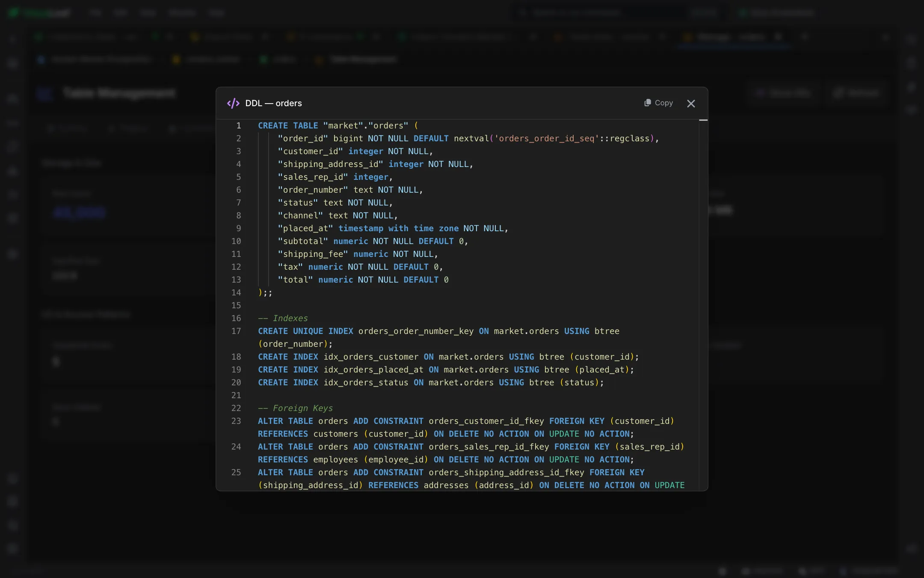
Task: Click the CREATE UNIQUE INDEX orders_order_number_key line
Action: tap(438, 337)
